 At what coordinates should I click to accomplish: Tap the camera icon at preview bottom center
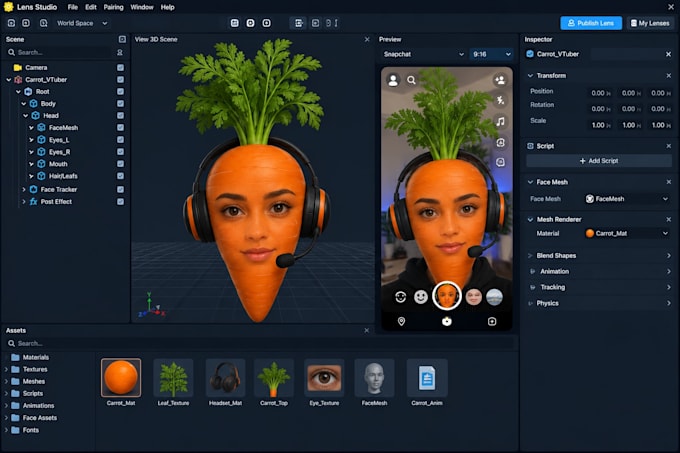pyautogui.click(x=447, y=321)
